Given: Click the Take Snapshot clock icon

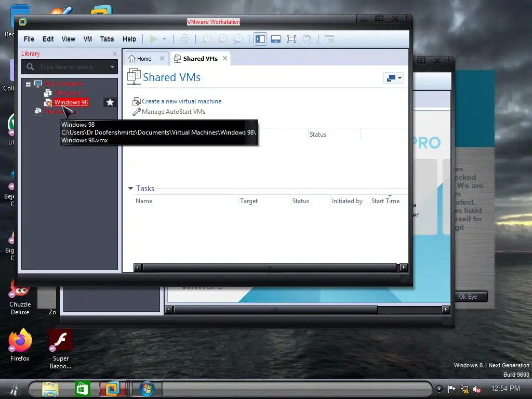Looking at the screenshot, I should click(x=207, y=39).
